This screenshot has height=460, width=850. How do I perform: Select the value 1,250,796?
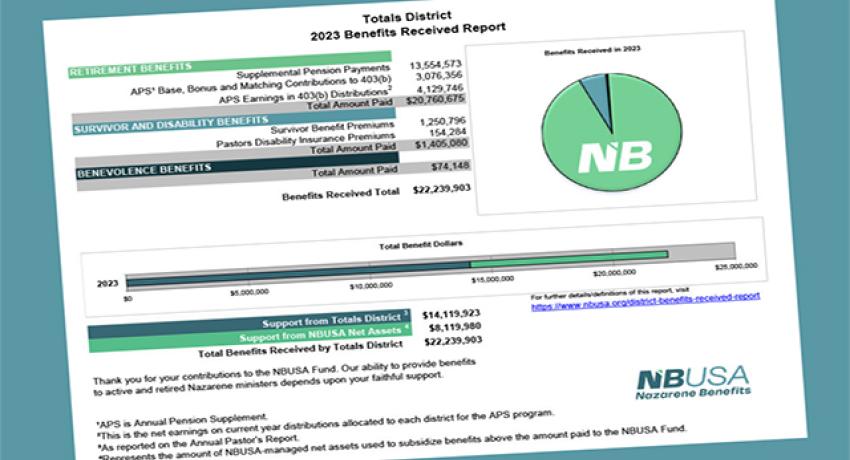442,121
